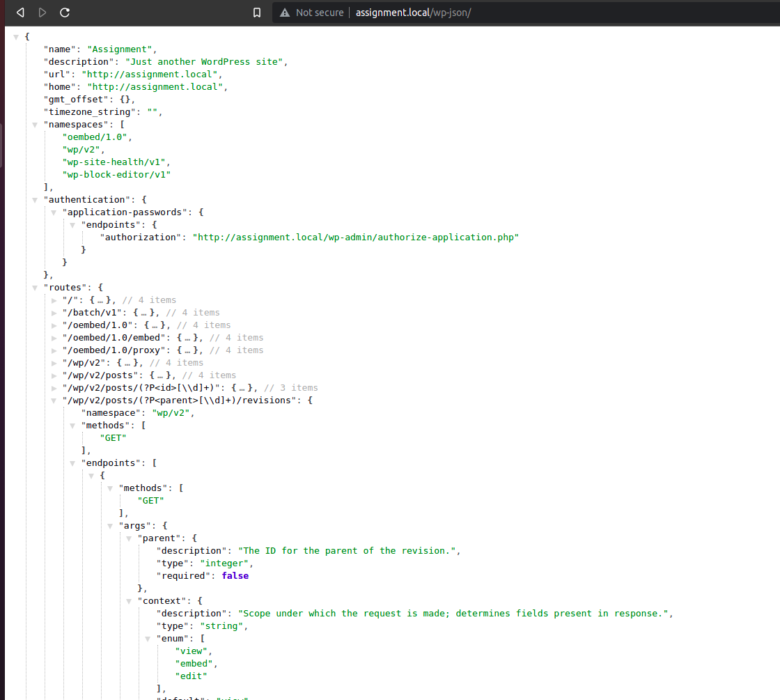The width and height of the screenshot is (780, 700).
Task: Collapse the revisions route object
Action: tap(54, 400)
